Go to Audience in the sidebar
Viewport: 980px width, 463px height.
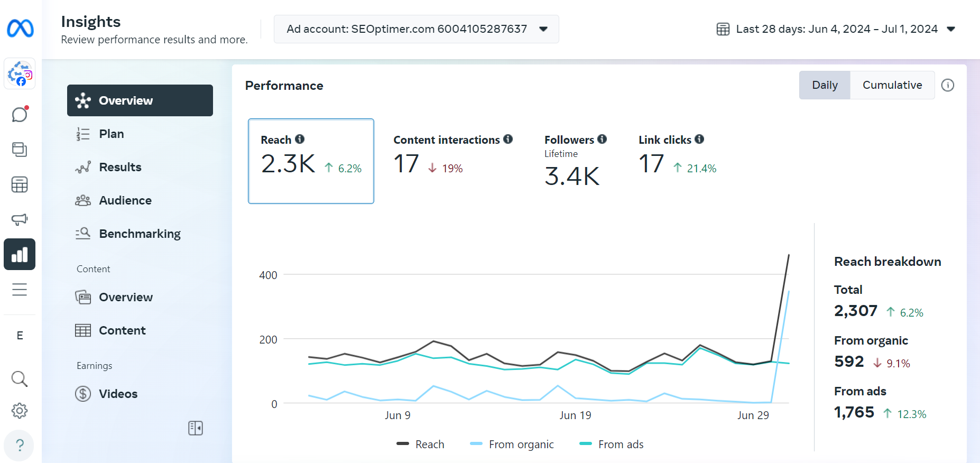click(x=125, y=200)
